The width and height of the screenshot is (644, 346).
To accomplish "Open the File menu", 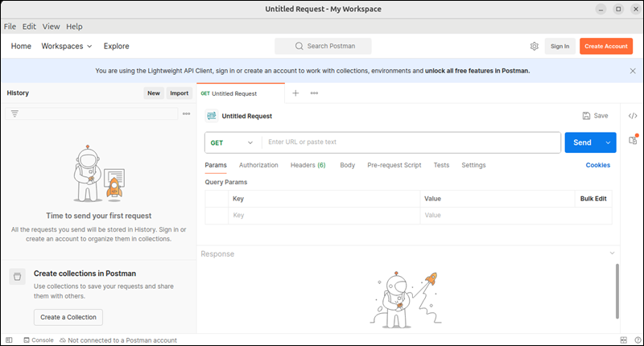I will coord(10,27).
